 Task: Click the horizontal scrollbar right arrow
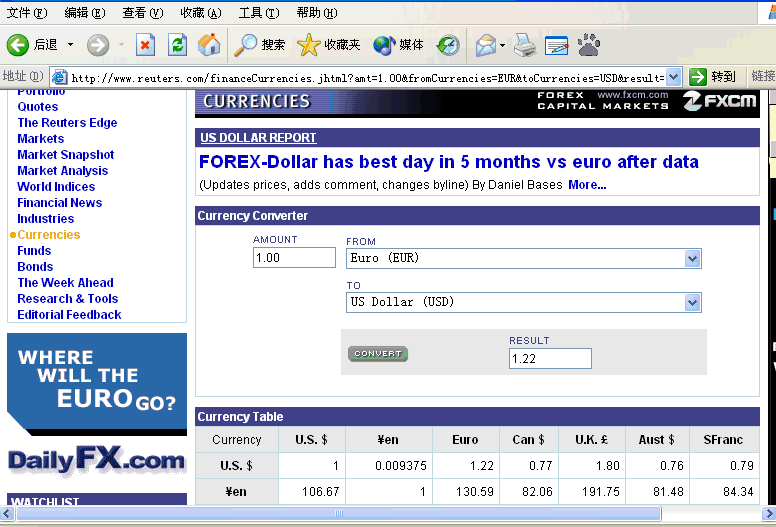click(x=769, y=513)
